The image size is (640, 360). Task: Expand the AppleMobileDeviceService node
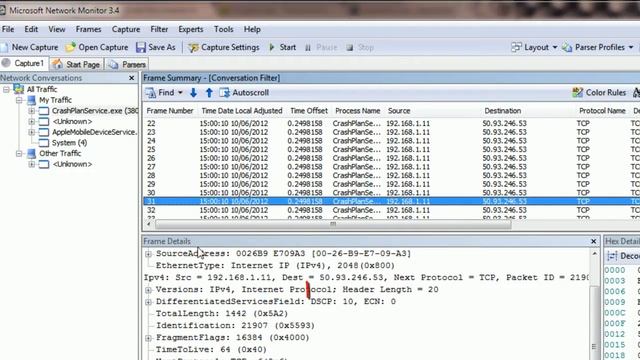(x=31, y=132)
